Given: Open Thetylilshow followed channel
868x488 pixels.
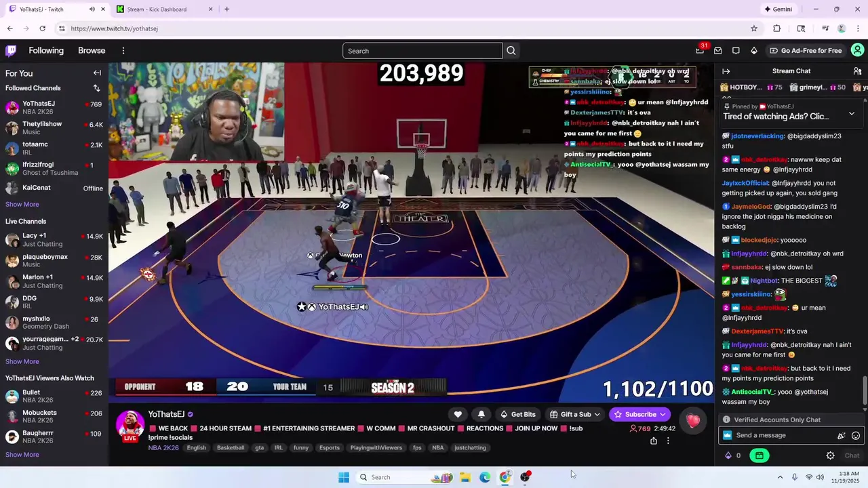Looking at the screenshot, I should [54, 127].
